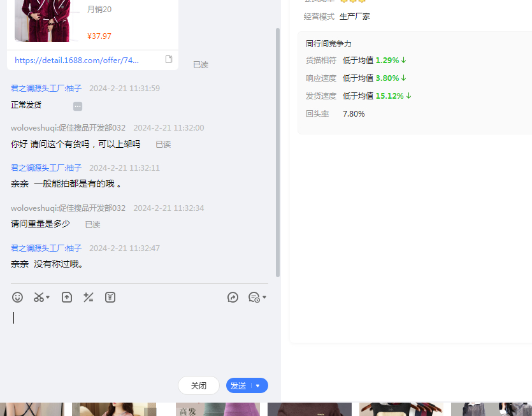Click 已读 status beside 请问重量是多少

point(92,225)
